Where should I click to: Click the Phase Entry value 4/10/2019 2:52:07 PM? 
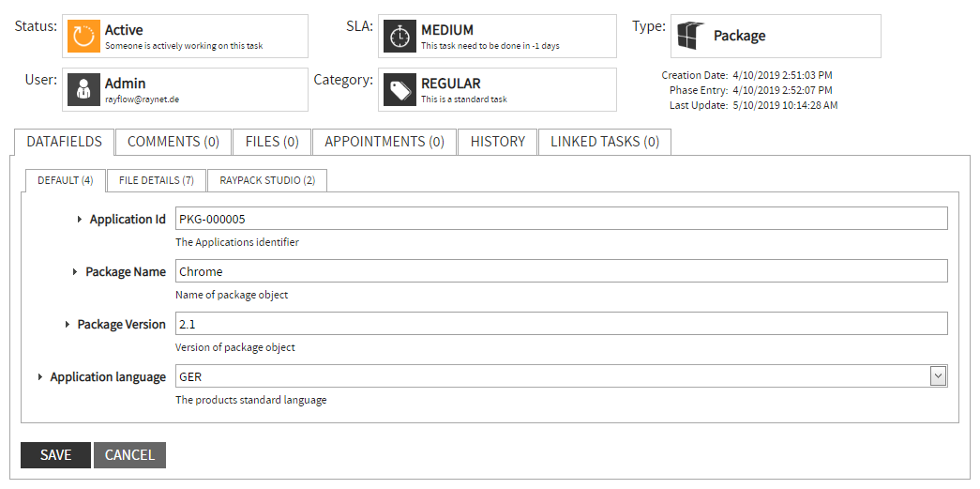click(x=782, y=90)
